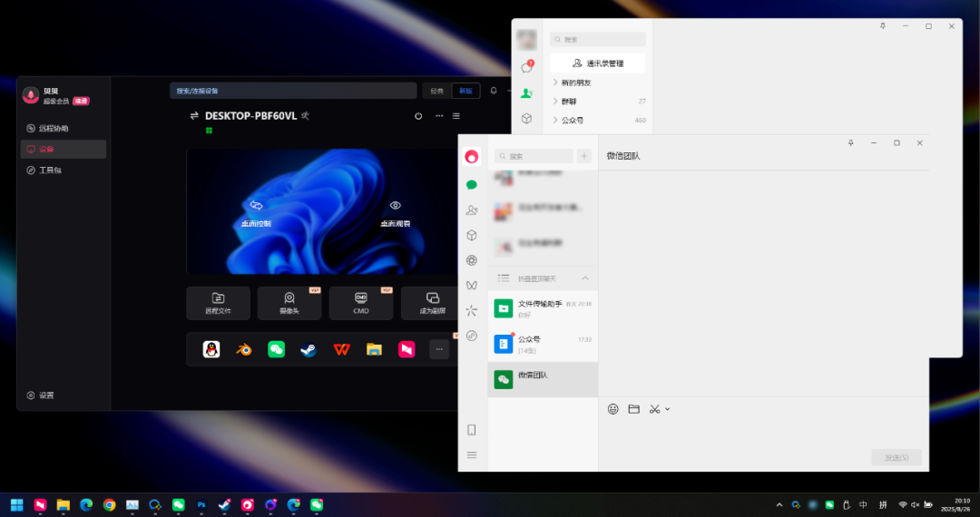The image size is (980, 517).
Task: Click the 搜索 box in back WeChat window
Action: tap(598, 39)
